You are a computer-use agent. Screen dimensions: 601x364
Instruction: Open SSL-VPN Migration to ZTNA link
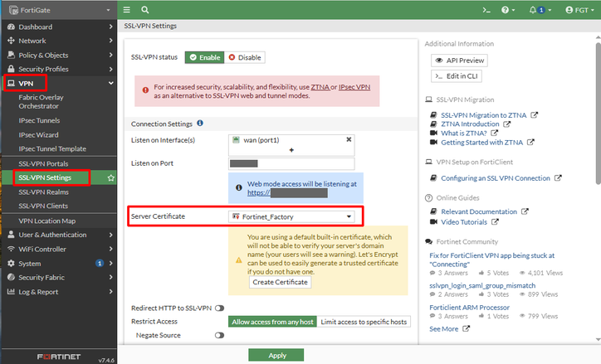coord(484,115)
